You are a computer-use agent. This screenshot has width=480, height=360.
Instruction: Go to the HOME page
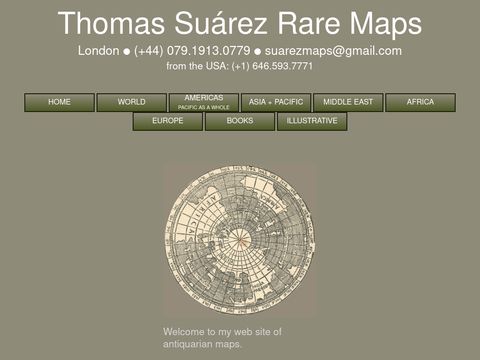pos(59,102)
